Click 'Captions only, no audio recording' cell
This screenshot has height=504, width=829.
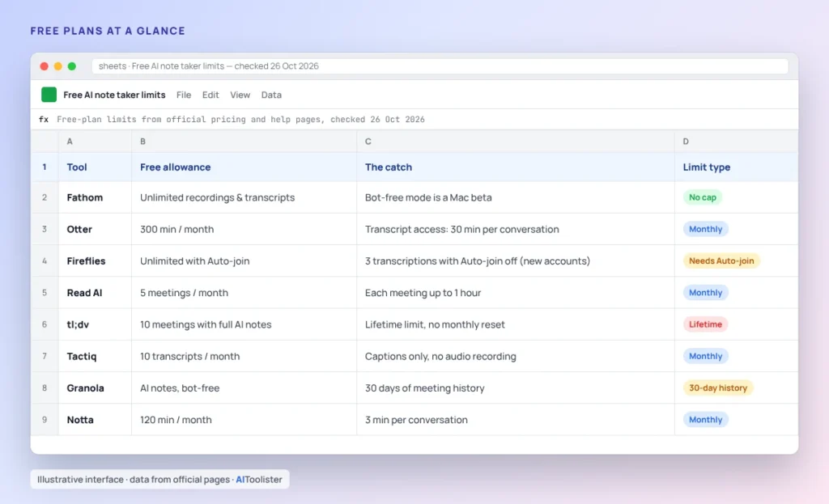coord(516,356)
